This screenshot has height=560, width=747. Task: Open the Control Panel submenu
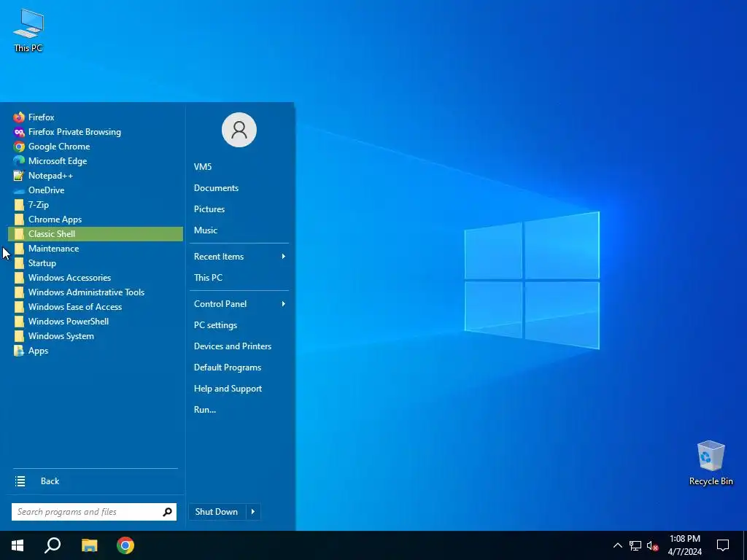click(239, 304)
